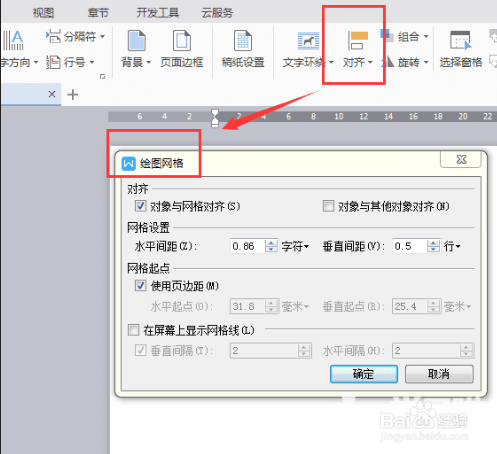Toggle the Vertical every (垂直间隔) checkbox
The width and height of the screenshot is (497, 454).
pyautogui.click(x=140, y=350)
